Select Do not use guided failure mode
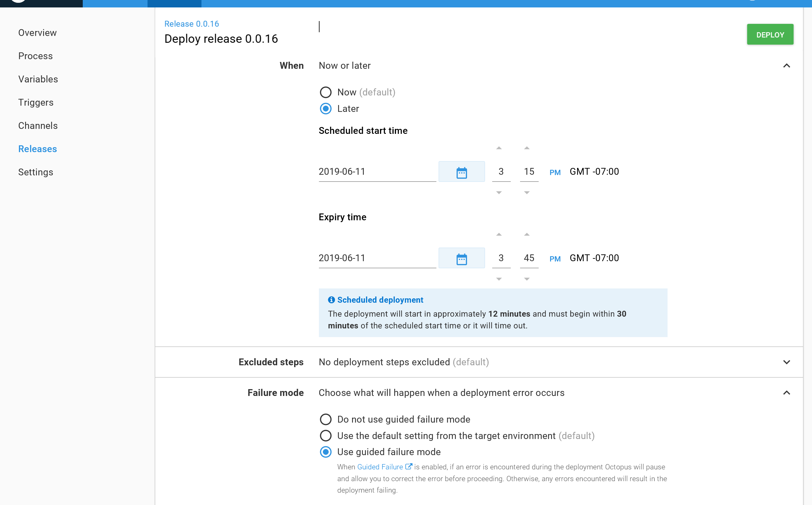This screenshot has width=812, height=505. (325, 419)
